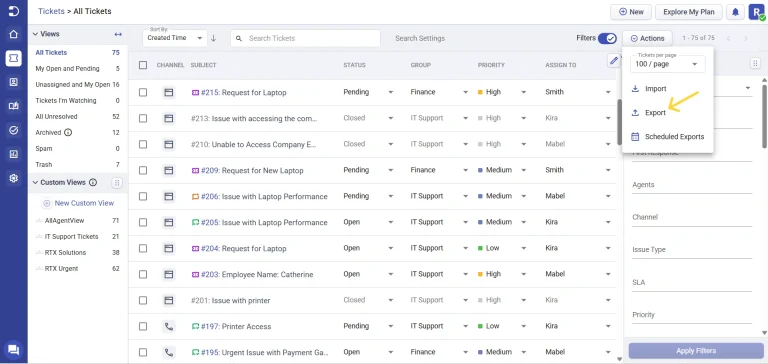This screenshot has width=768, height=364.
Task: Click the next page arrow
Action: point(746,38)
